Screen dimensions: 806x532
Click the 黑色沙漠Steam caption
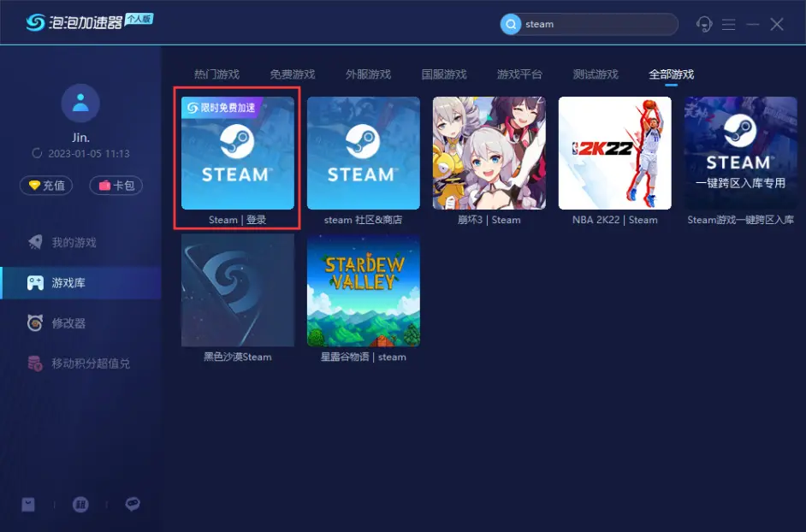238,357
